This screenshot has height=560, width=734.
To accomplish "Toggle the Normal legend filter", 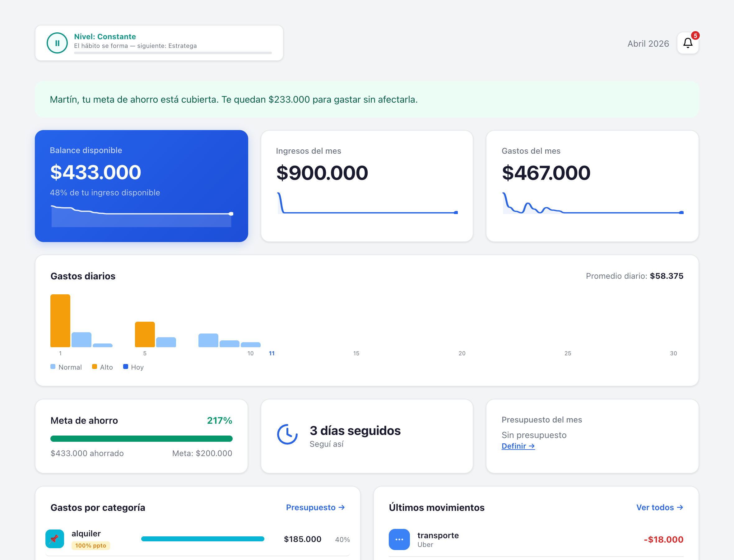I will pos(66,367).
